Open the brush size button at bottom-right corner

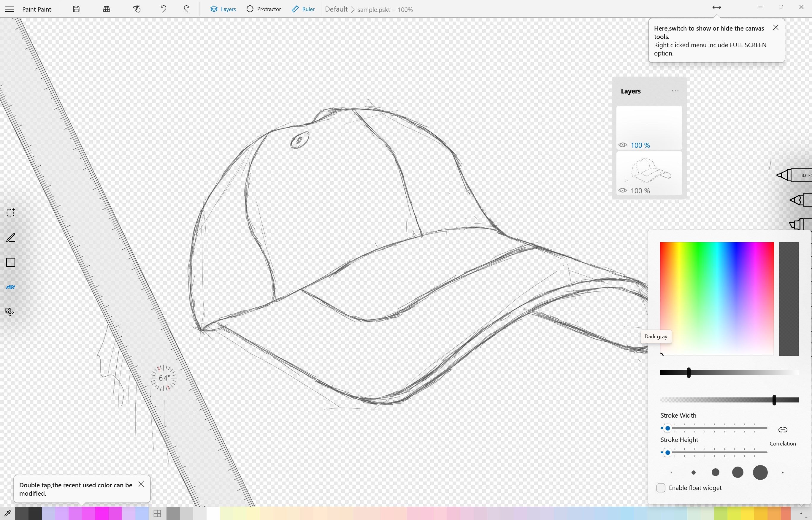(x=801, y=513)
